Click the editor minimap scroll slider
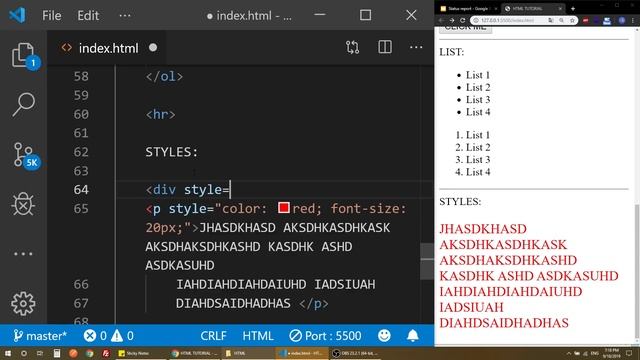640x360 pixels. (x=427, y=261)
